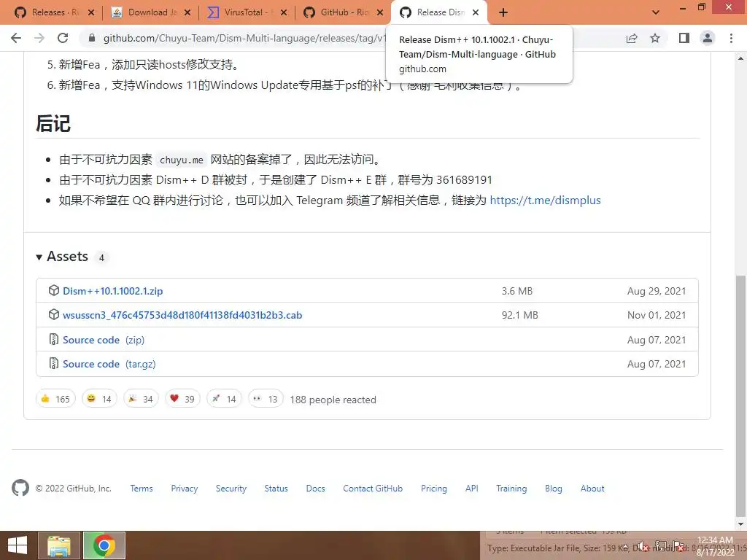Bookmark this page with the star
Screen dimensions: 747x560
point(655,38)
